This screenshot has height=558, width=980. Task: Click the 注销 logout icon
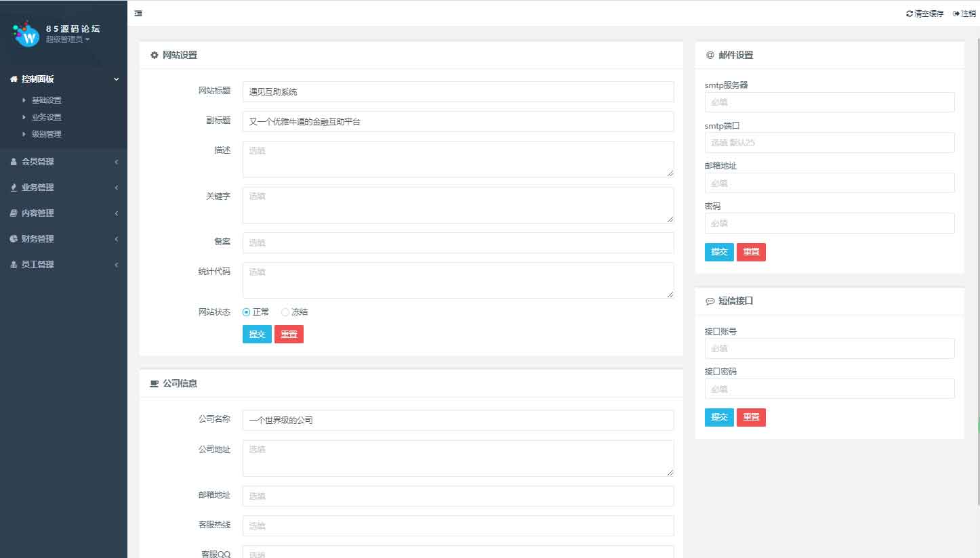tap(956, 14)
